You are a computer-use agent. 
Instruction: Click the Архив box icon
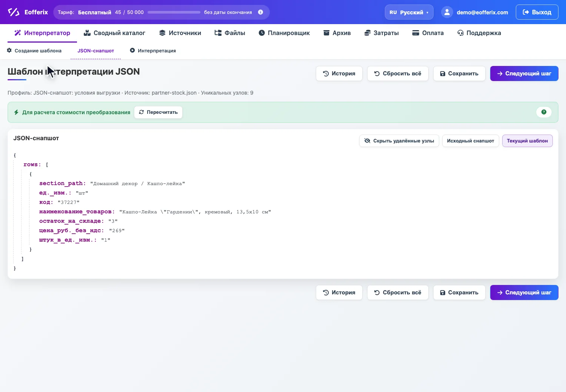(x=326, y=33)
